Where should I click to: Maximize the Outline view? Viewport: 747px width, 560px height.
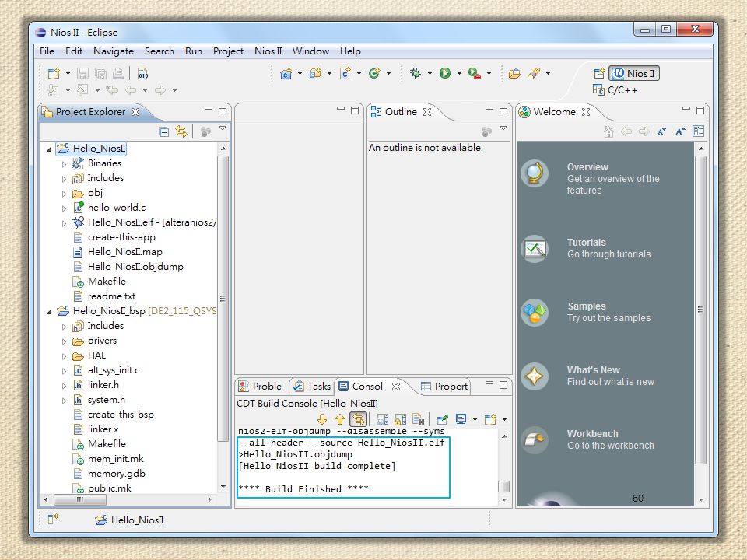503,110
